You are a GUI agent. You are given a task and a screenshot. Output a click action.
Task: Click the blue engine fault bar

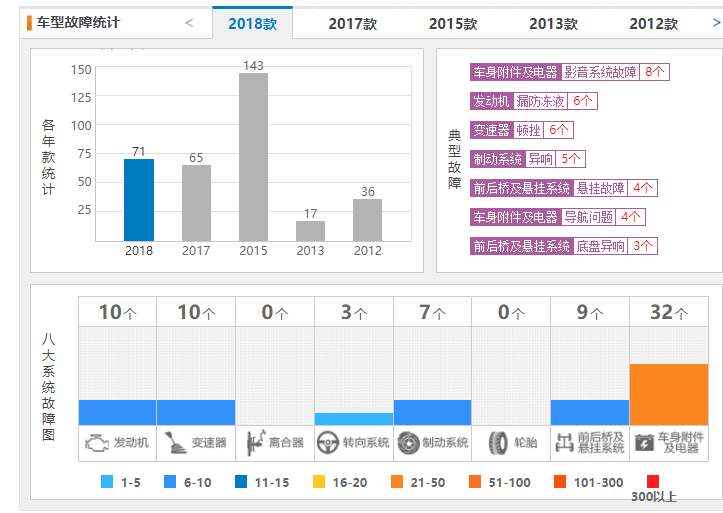(117, 413)
